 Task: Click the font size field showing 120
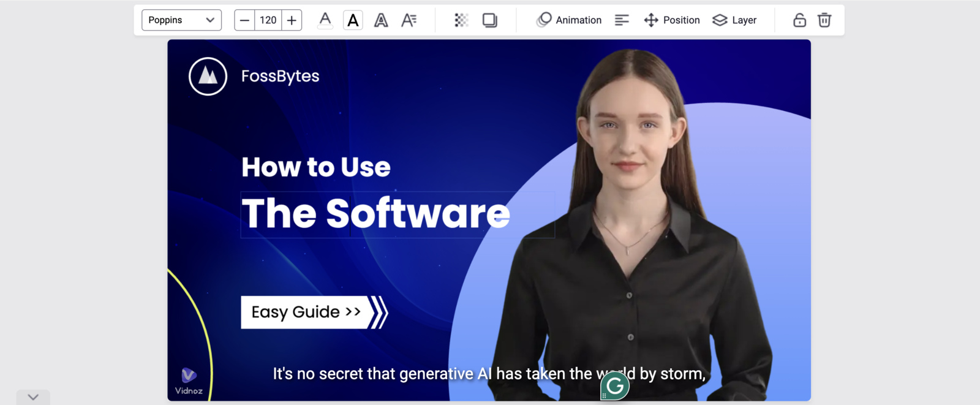268,20
